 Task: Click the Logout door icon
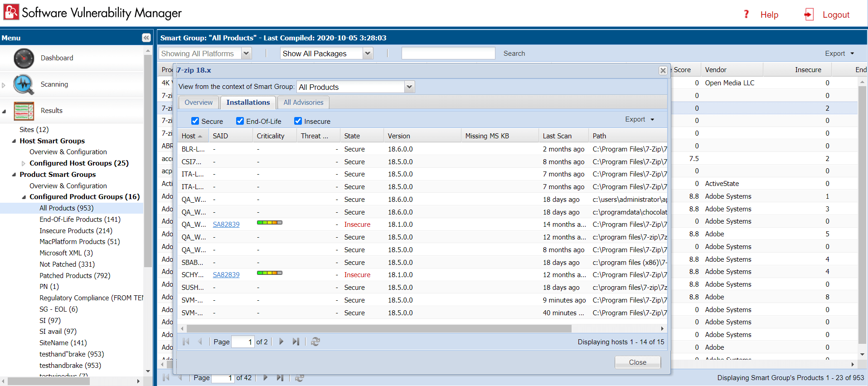(809, 15)
